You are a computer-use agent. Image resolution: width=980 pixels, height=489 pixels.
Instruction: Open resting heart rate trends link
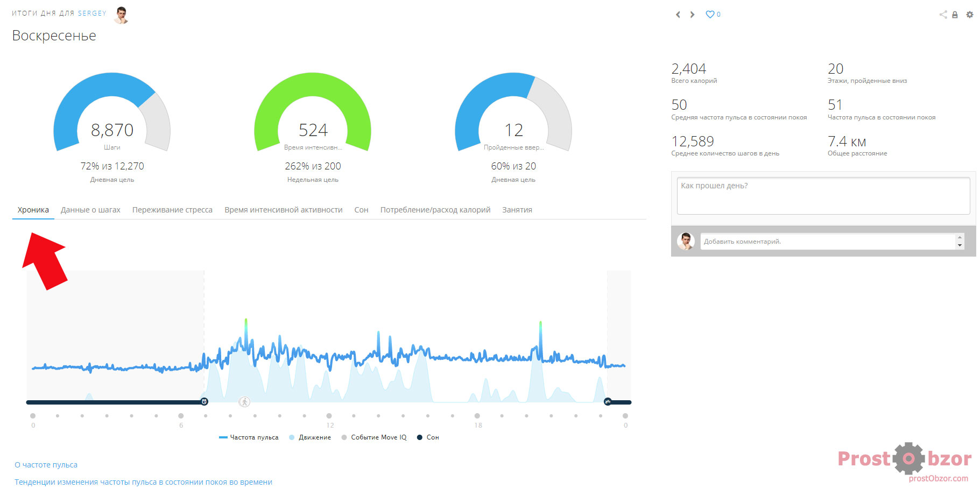[143, 482]
